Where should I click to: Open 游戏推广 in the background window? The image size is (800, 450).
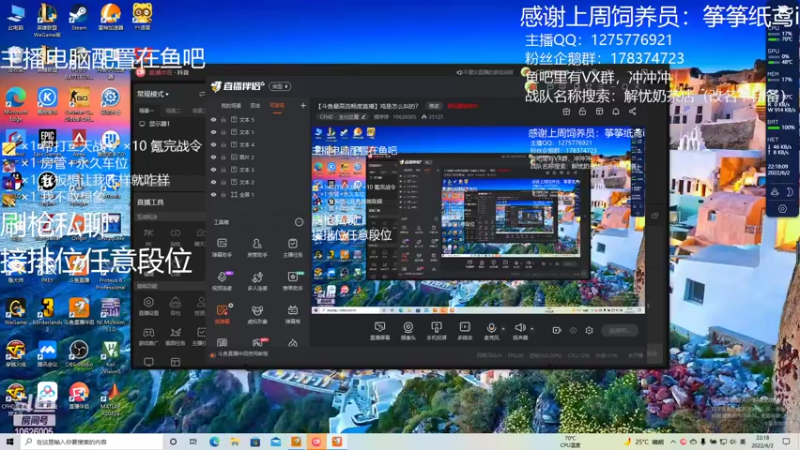(x=148, y=337)
